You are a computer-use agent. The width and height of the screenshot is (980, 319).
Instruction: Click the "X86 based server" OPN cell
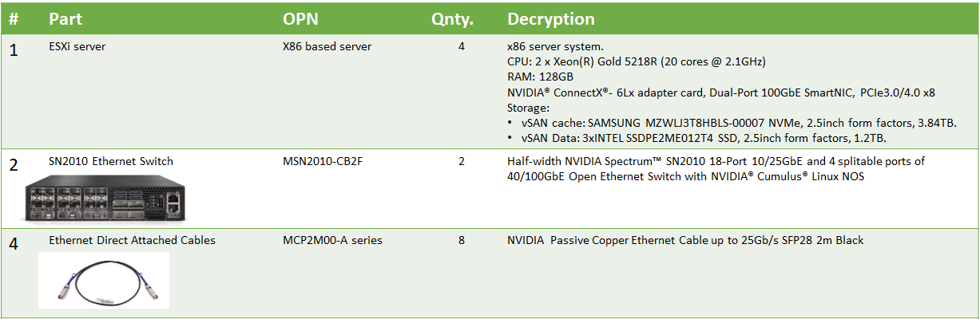tap(327, 47)
